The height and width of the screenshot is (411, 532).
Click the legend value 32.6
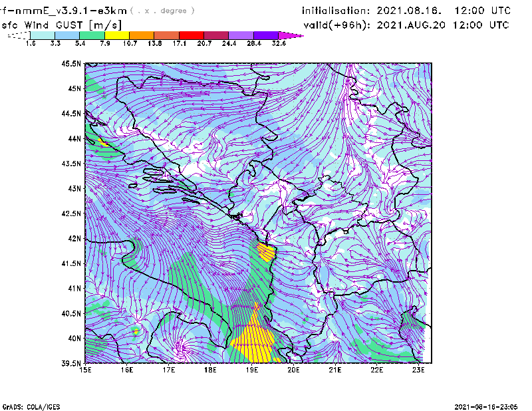pos(279,43)
